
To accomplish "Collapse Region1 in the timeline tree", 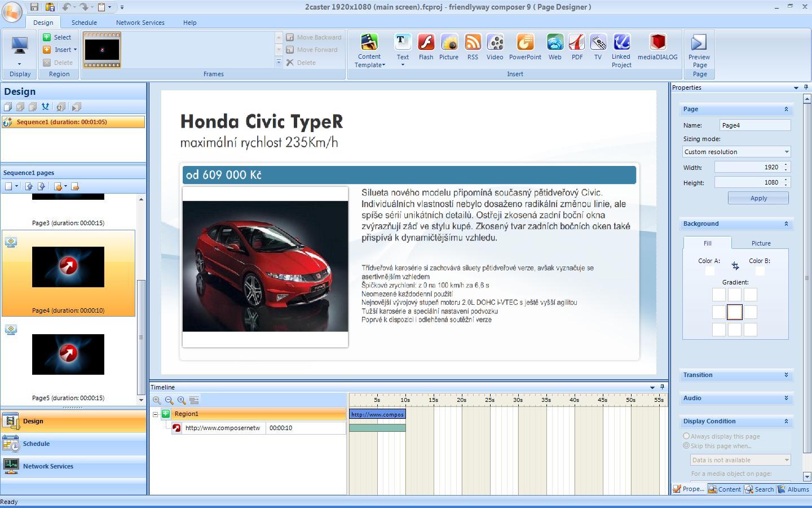I will [155, 414].
